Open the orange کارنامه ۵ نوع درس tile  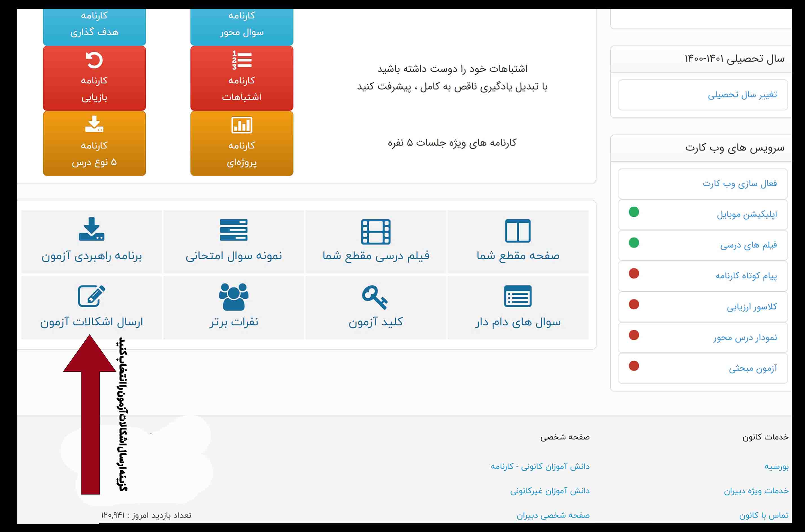tap(94, 143)
